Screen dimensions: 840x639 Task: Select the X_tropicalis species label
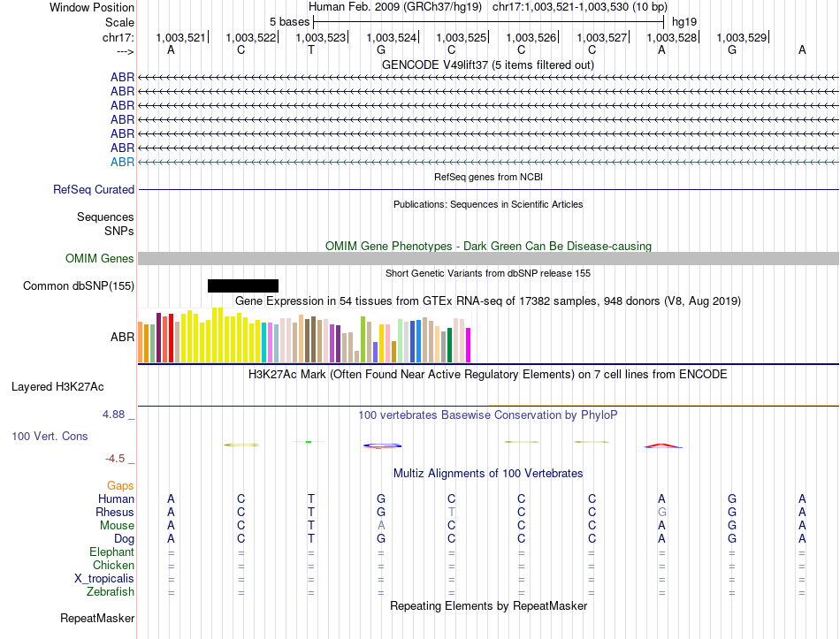[104, 579]
